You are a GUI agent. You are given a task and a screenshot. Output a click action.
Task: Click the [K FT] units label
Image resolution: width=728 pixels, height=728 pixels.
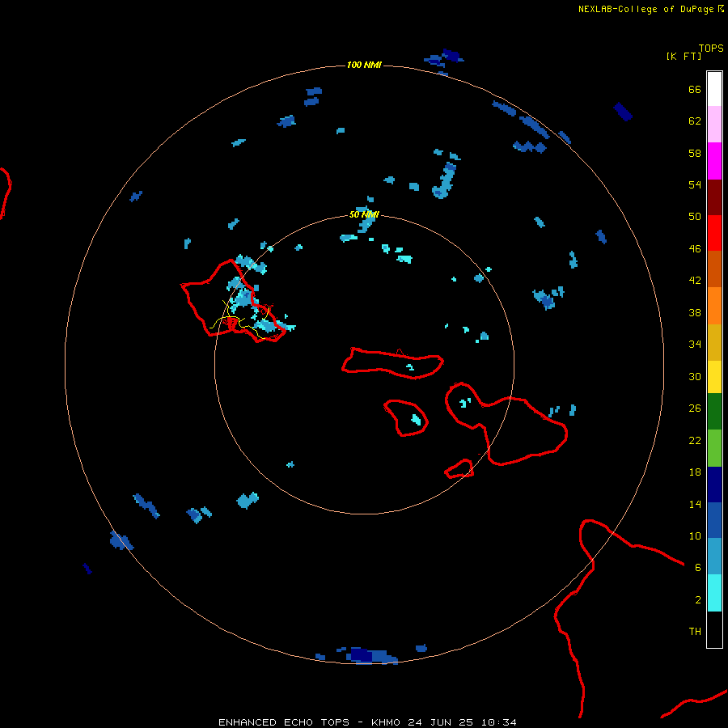[x=684, y=56]
